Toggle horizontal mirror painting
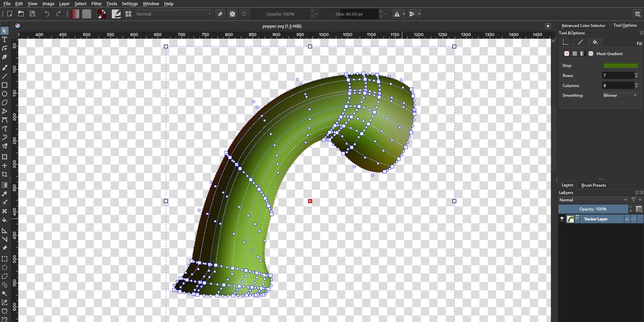Image resolution: width=644 pixels, height=322 pixels. coord(397,14)
